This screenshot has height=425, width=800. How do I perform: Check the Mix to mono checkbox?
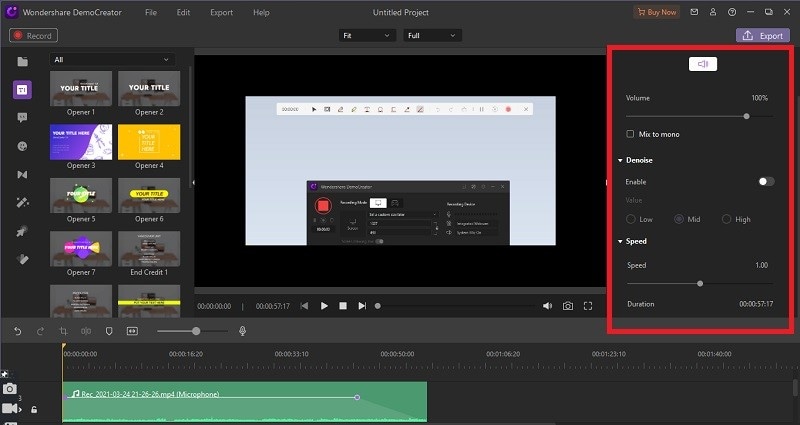[x=630, y=134]
